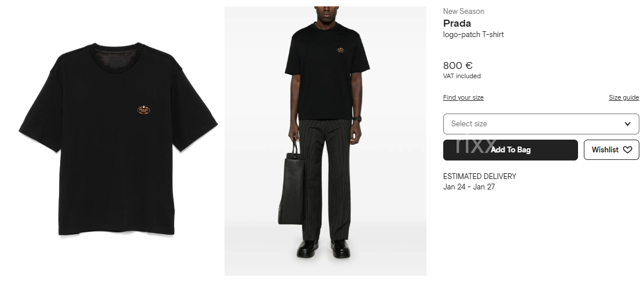This screenshot has height=281, width=644.
Task: Open the Select size dropdown
Action: pyautogui.click(x=541, y=124)
